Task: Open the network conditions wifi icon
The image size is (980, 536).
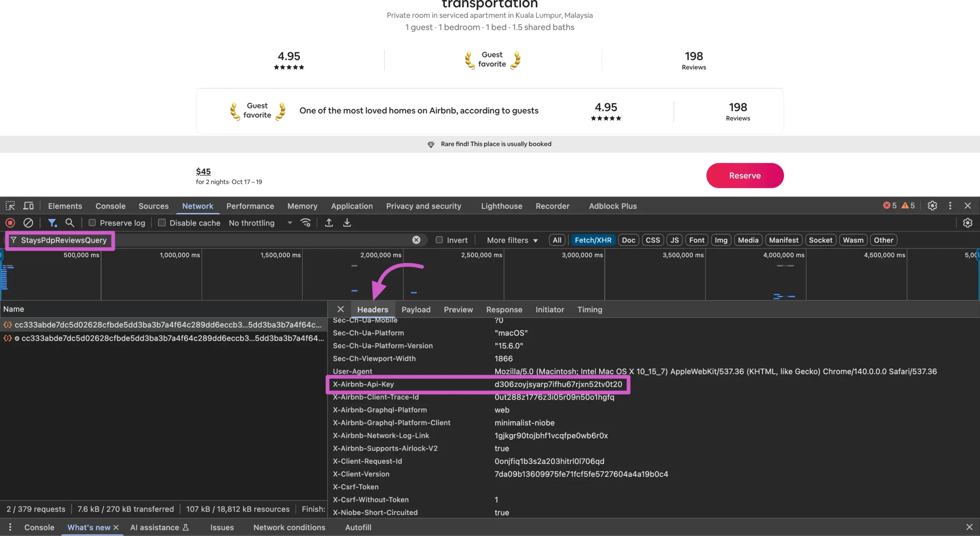Action: coord(305,223)
